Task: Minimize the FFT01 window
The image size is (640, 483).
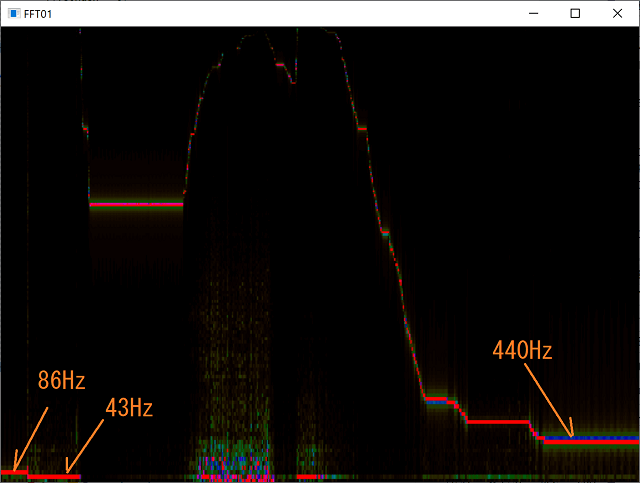Action: pos(533,13)
